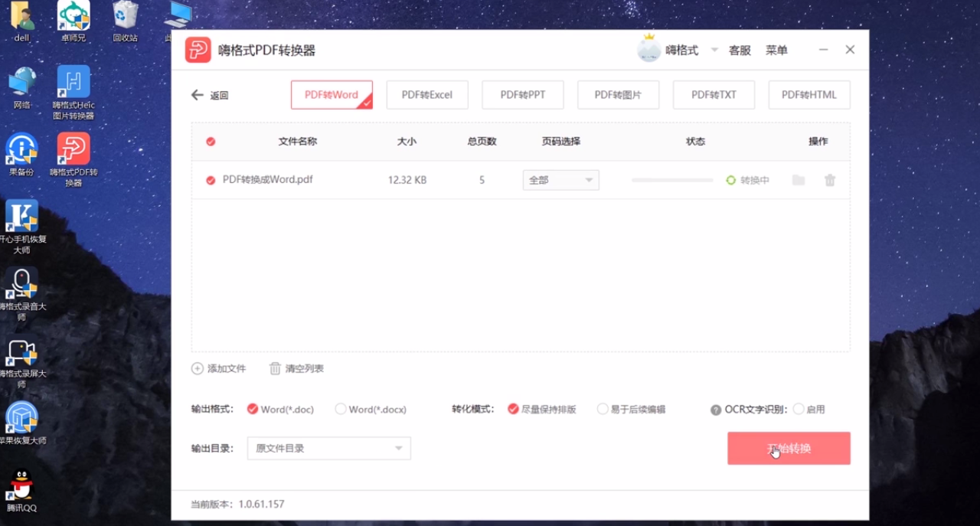Switch to PDF转Word tab
Image resolution: width=980 pixels, height=526 pixels.
pyautogui.click(x=332, y=95)
